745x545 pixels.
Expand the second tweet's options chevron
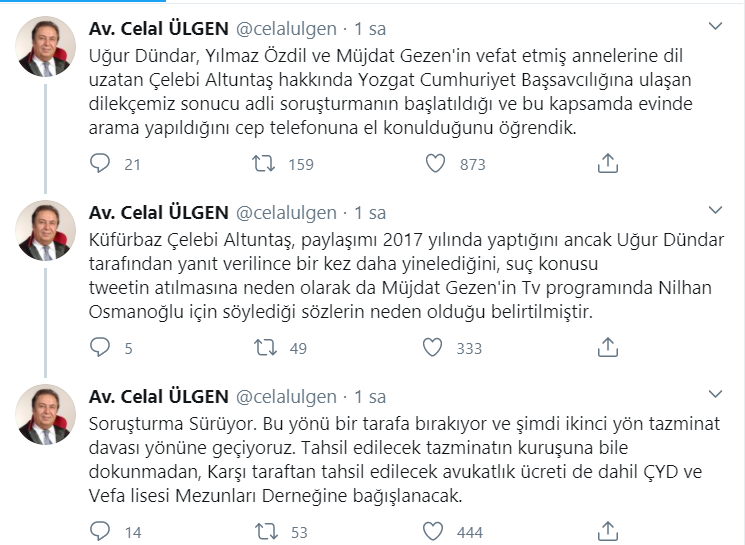pos(715,210)
